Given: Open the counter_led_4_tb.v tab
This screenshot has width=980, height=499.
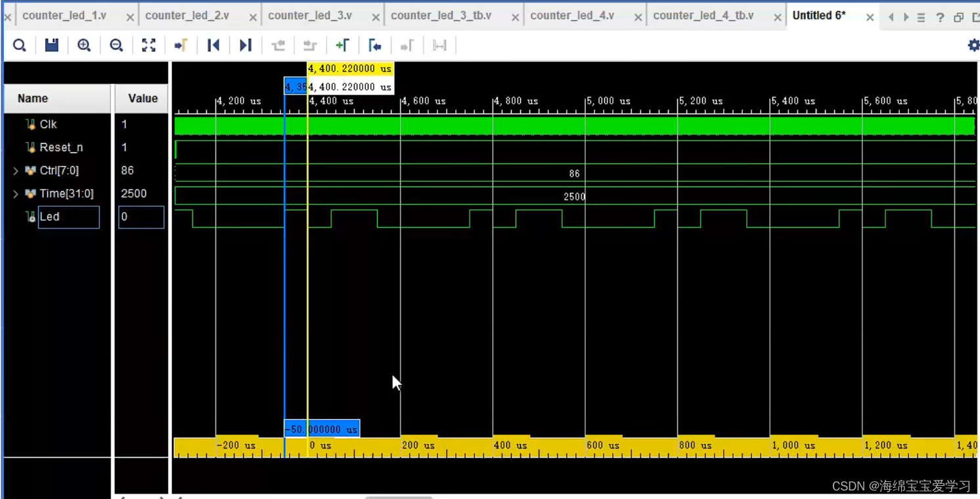Looking at the screenshot, I should point(703,15).
